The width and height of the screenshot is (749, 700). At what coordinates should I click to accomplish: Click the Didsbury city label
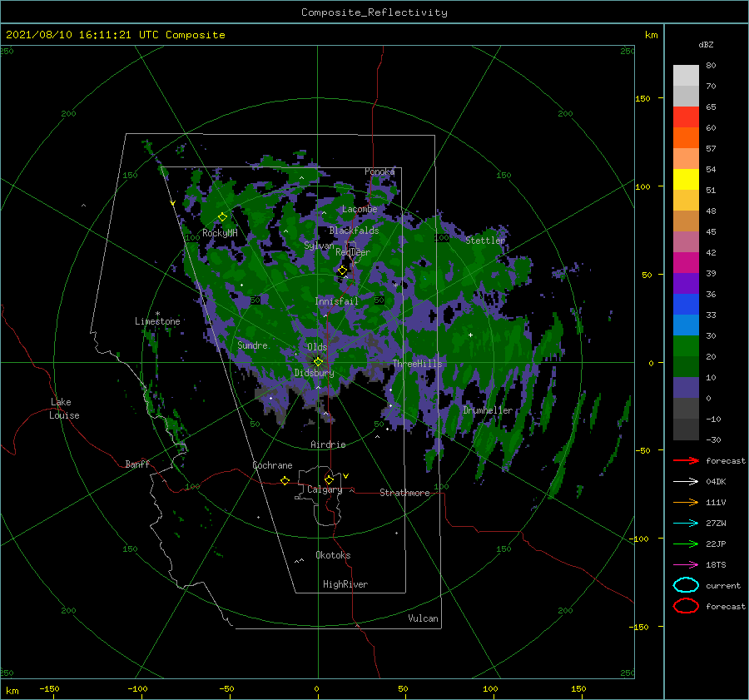[314, 373]
